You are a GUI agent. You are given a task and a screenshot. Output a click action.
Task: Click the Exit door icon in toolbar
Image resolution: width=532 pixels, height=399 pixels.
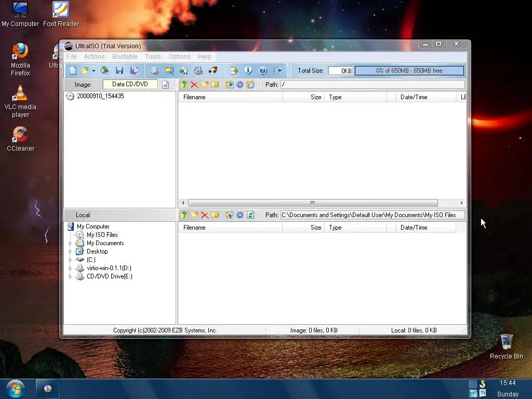point(278,71)
